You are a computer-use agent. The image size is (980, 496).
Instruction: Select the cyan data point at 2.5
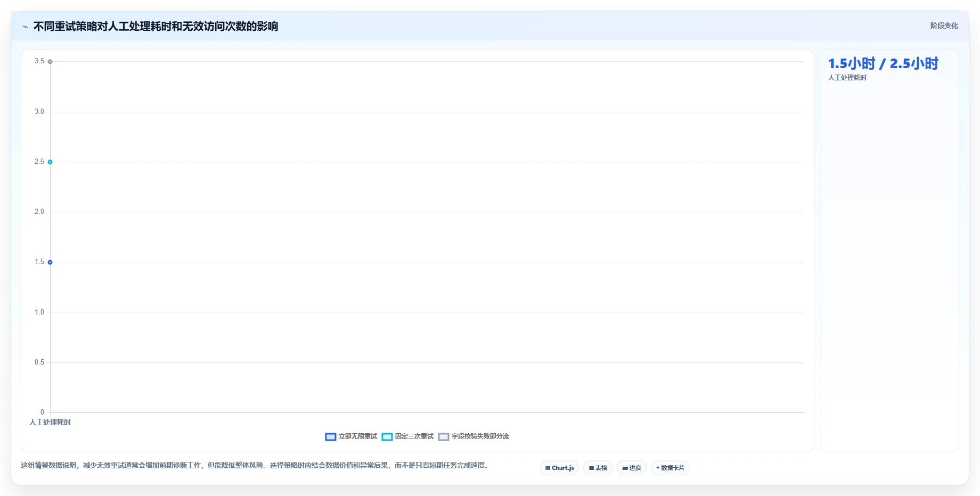pos(50,162)
